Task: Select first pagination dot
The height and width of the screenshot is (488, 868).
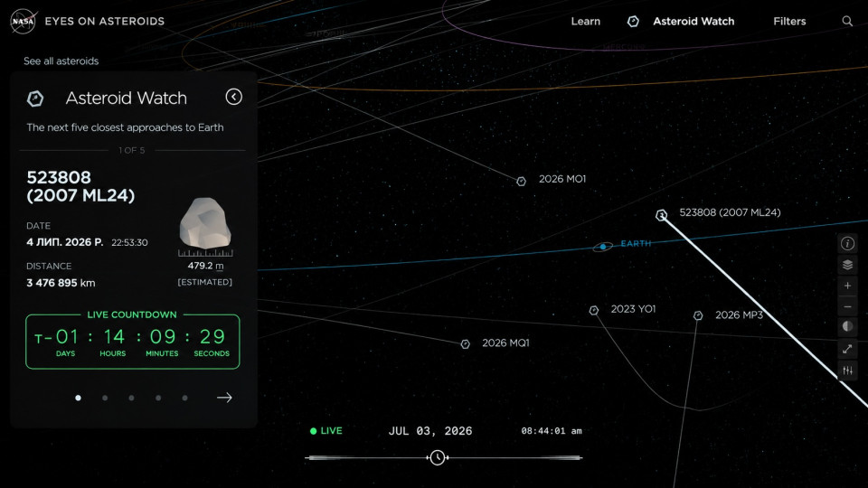Action: (78, 398)
